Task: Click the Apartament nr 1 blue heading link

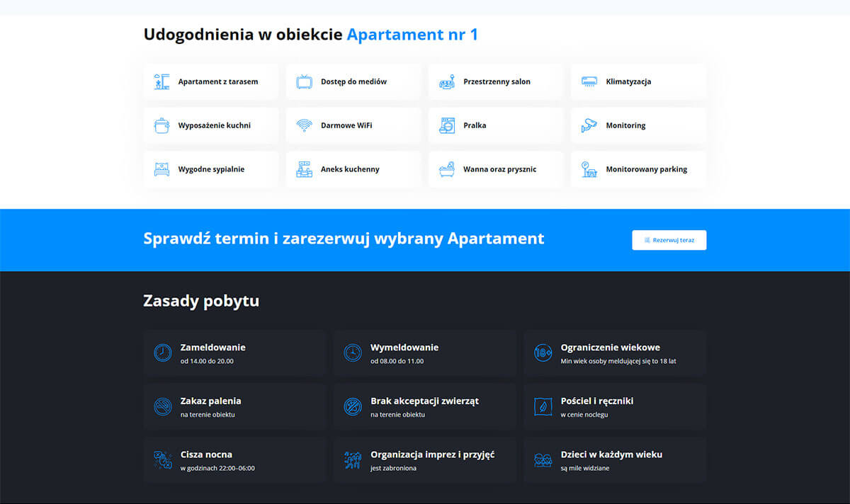Action: pos(412,34)
